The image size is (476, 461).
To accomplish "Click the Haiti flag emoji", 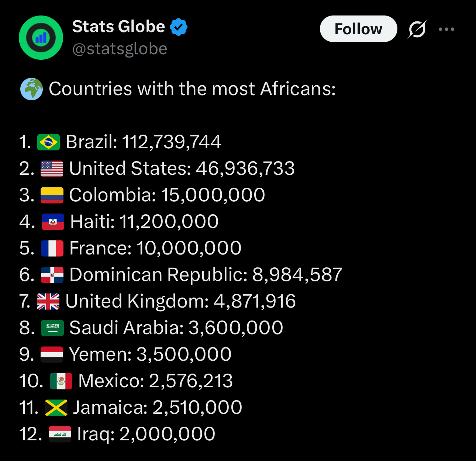I will pos(53,222).
